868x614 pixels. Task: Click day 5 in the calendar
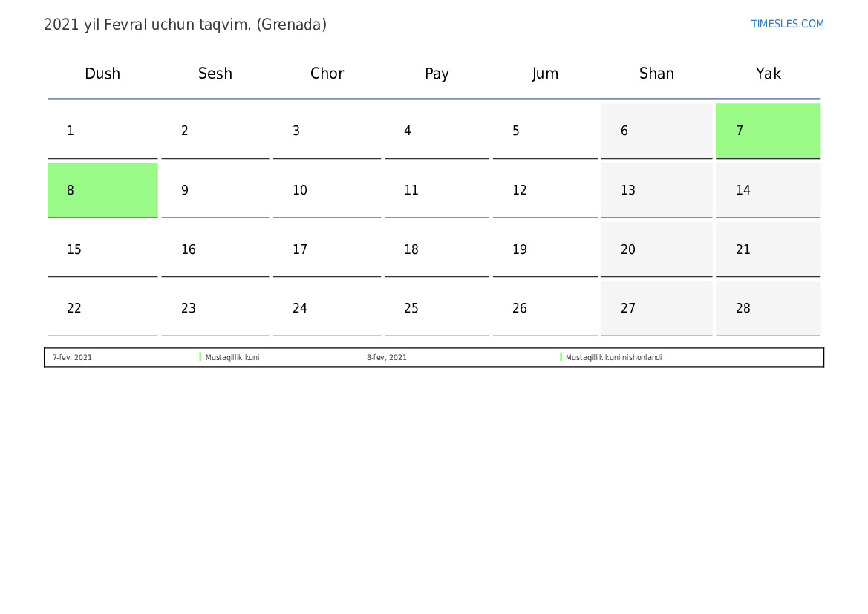coord(545,131)
